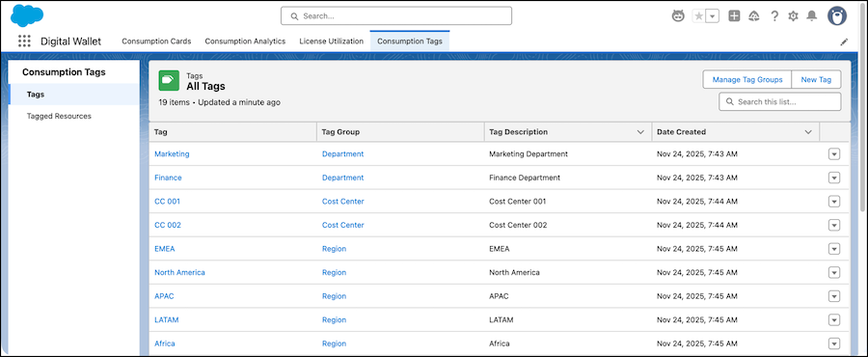Image resolution: width=868 pixels, height=357 pixels.
Task: Click the Tag Description column header text
Action: point(518,132)
